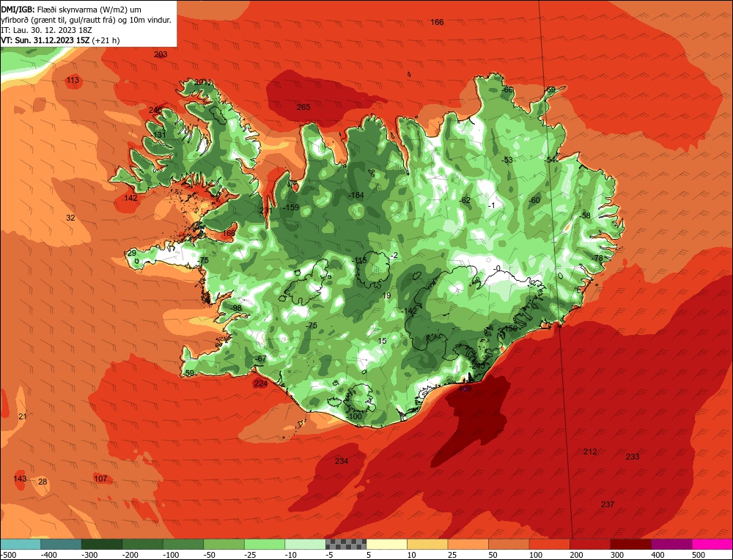This screenshot has width=733, height=560.
Task: Click the title line 'DMI/IGB: Flæði skynvarma (W/m2) um'
Action: (71, 10)
